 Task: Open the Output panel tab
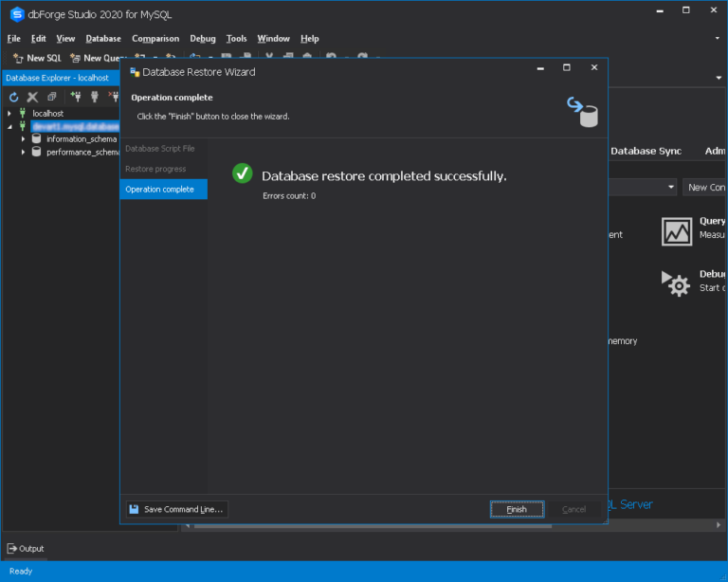pyautogui.click(x=26, y=549)
